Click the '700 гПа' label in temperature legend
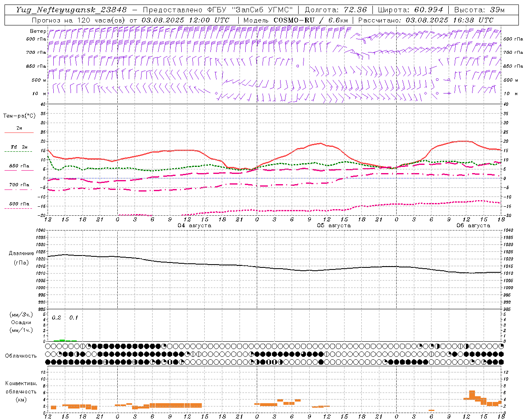The width and height of the screenshot is (525, 420). [19, 185]
